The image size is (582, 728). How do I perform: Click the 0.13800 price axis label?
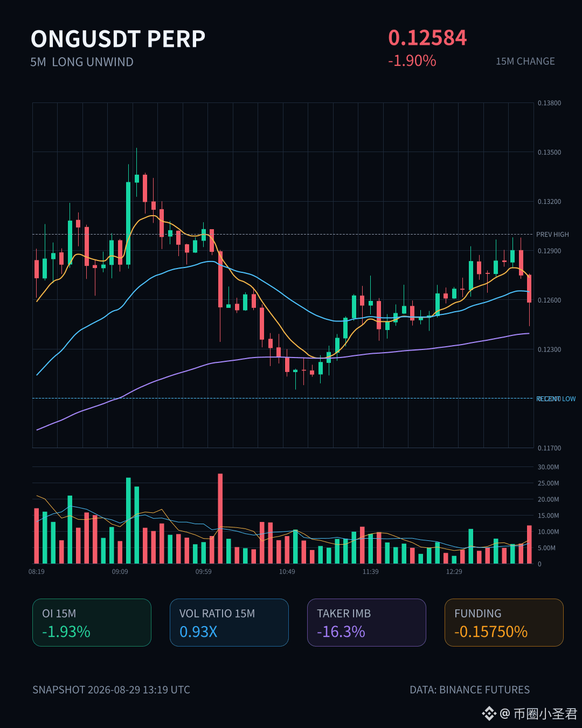pos(549,103)
